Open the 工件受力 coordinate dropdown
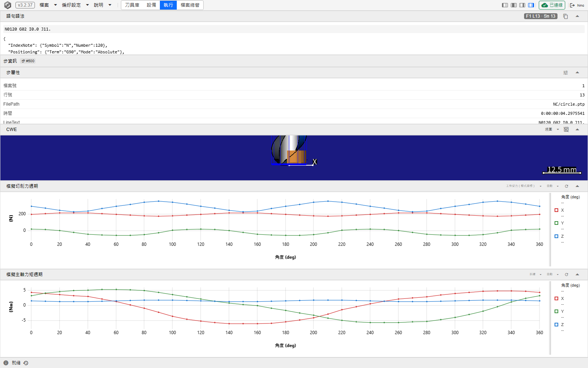Screen dimensions: 588x368 pyautogui.click(x=524, y=186)
